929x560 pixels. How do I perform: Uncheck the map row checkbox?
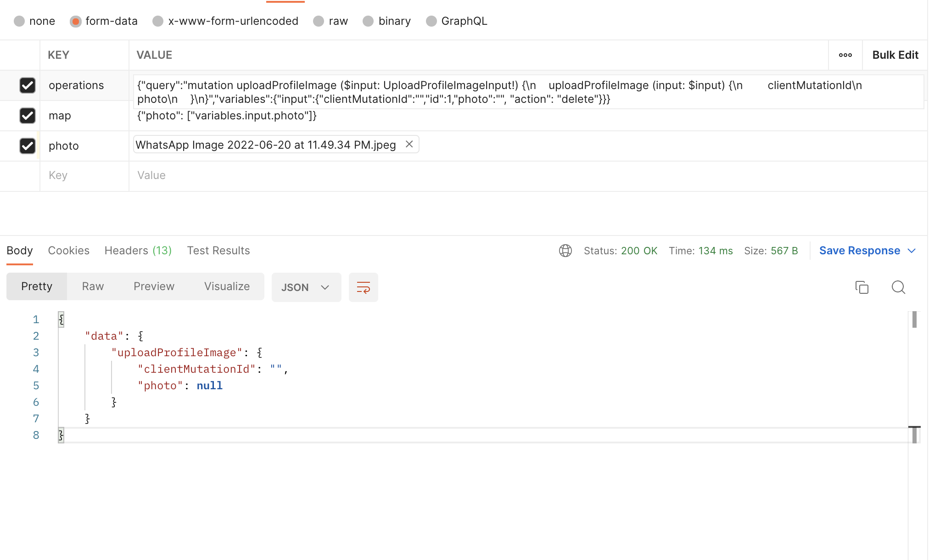click(x=28, y=116)
